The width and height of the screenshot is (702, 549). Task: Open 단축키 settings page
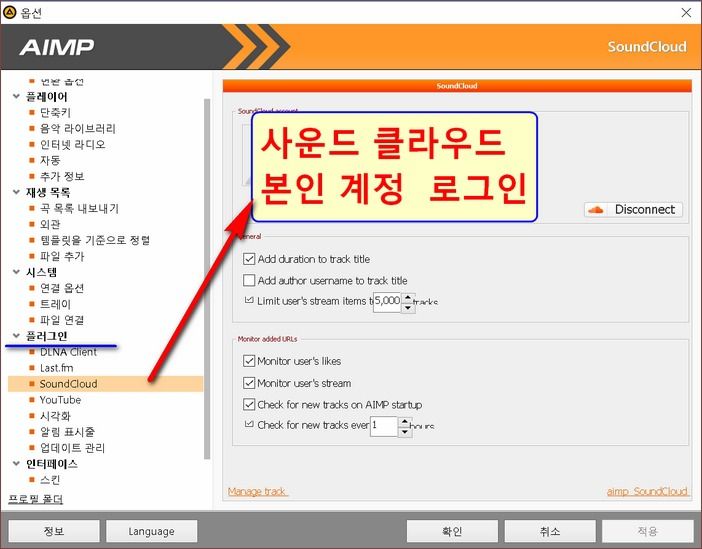tap(55, 112)
